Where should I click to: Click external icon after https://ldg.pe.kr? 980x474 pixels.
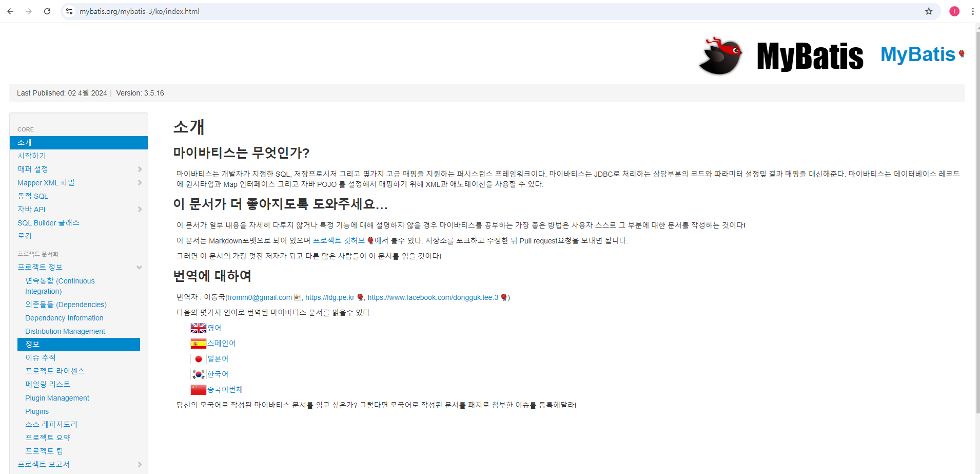[360, 297]
